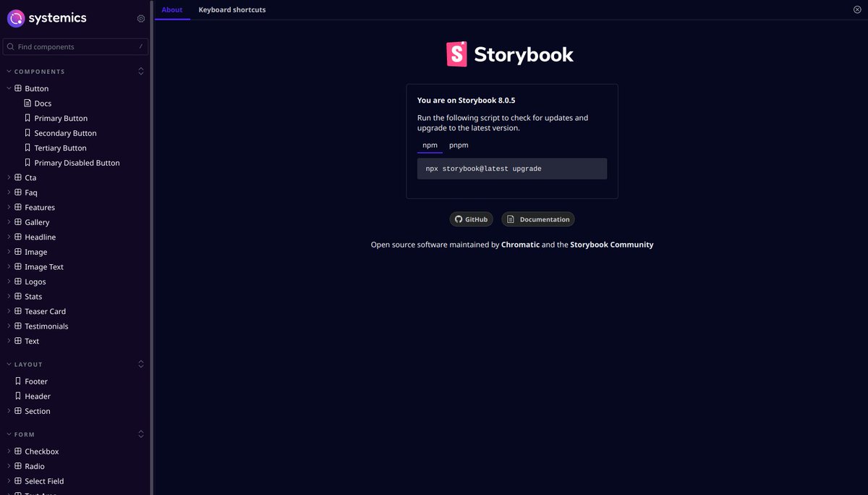Screen dimensions: 868x495
Task: Click the Secondary Button bookmark icon
Action: [x=27, y=133]
